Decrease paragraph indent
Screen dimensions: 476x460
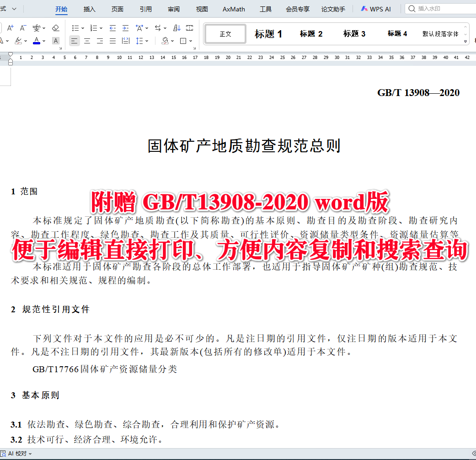pos(112,28)
